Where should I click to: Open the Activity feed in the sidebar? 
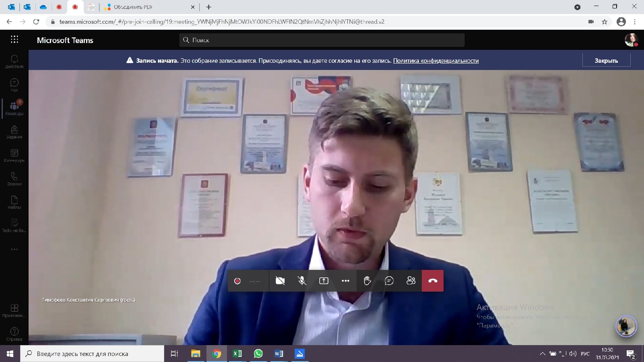pyautogui.click(x=14, y=61)
